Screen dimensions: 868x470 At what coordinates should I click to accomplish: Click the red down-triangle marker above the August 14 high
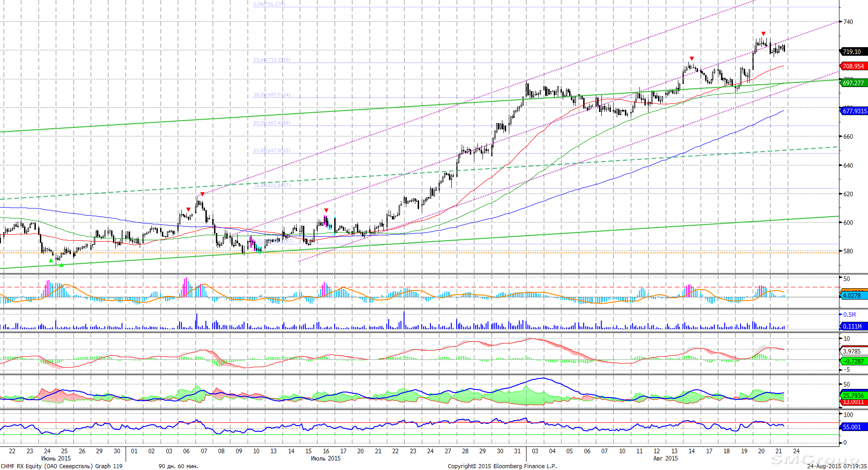tap(692, 58)
